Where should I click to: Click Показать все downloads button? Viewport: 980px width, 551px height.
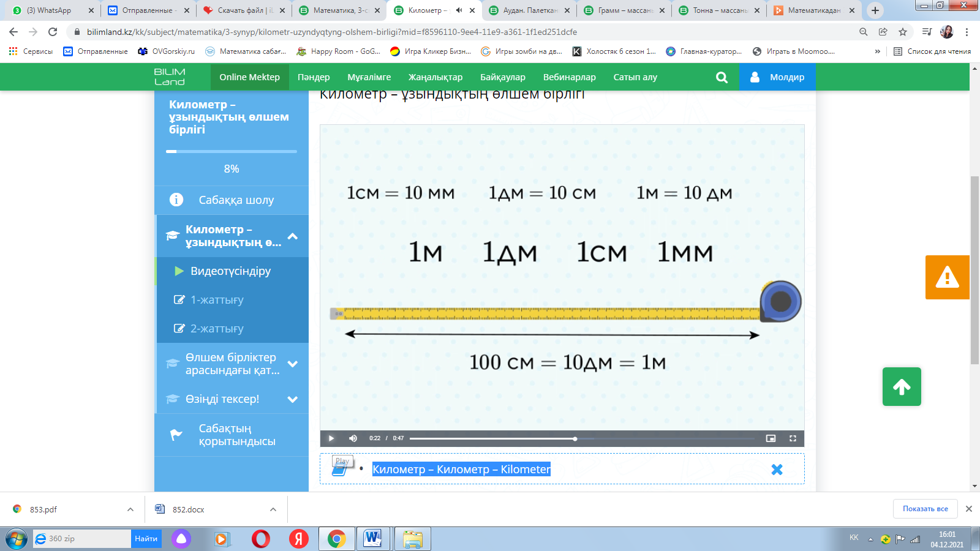[x=925, y=509]
